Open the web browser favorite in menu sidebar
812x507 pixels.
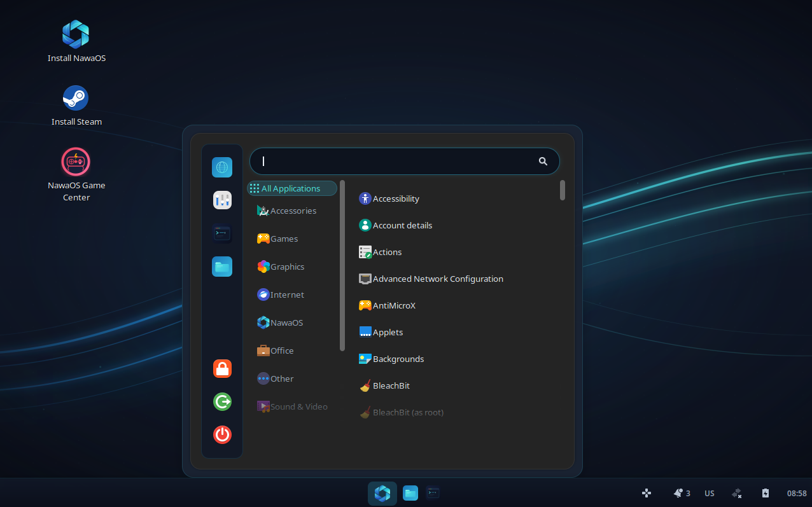[x=222, y=167]
